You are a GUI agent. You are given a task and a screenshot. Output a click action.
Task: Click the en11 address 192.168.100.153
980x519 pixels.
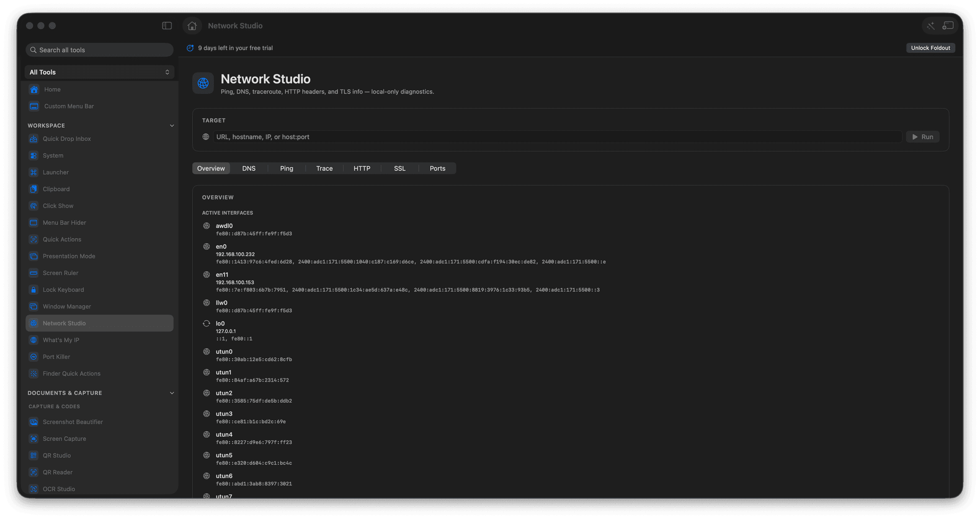pos(235,282)
